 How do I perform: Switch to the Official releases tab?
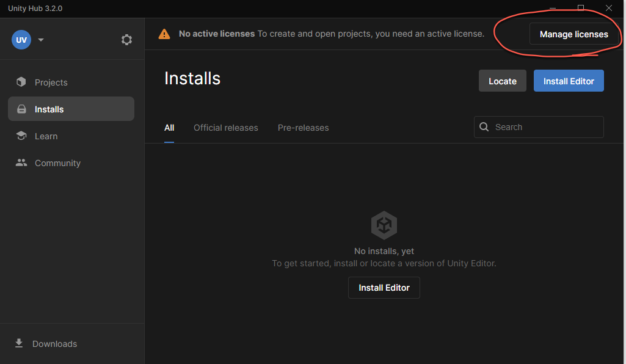tap(225, 128)
